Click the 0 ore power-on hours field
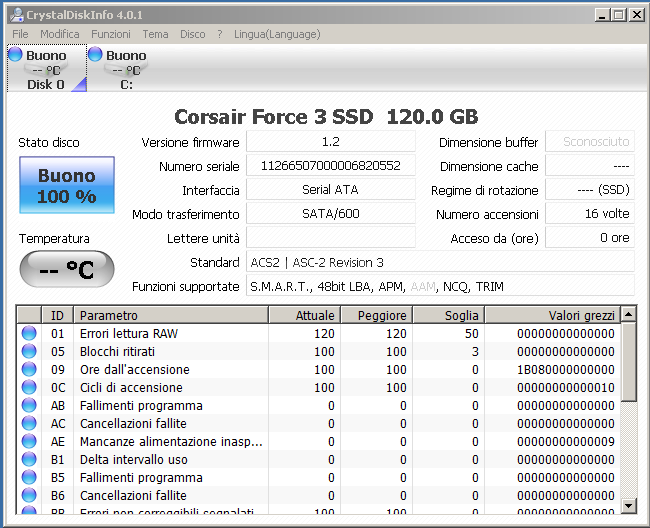This screenshot has width=650, height=528. (590, 238)
